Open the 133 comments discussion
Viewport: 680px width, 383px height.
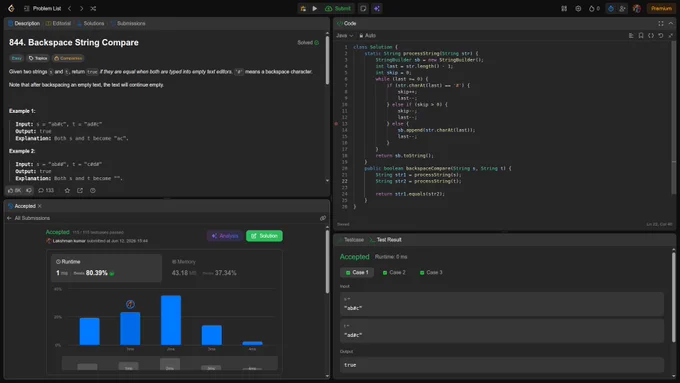click(x=46, y=190)
